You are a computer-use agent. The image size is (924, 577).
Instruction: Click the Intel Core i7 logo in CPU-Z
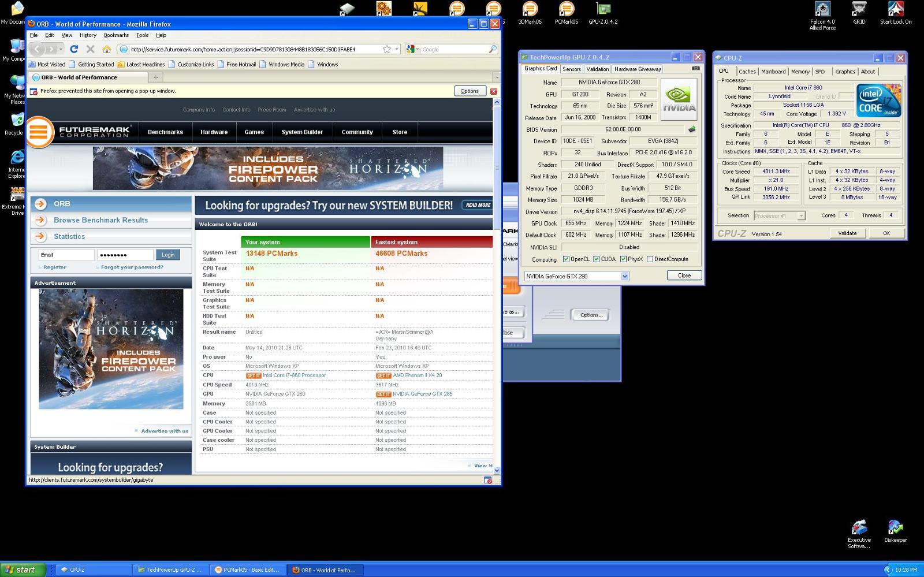click(x=879, y=101)
